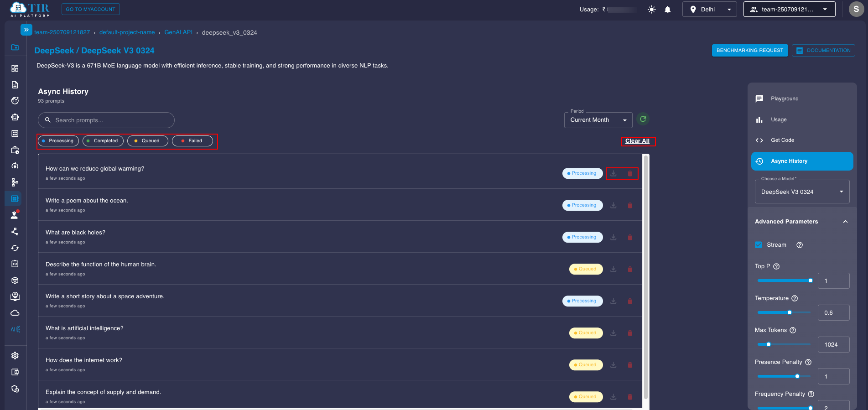Click the Stream help question icon
This screenshot has height=410, width=868.
click(x=799, y=245)
